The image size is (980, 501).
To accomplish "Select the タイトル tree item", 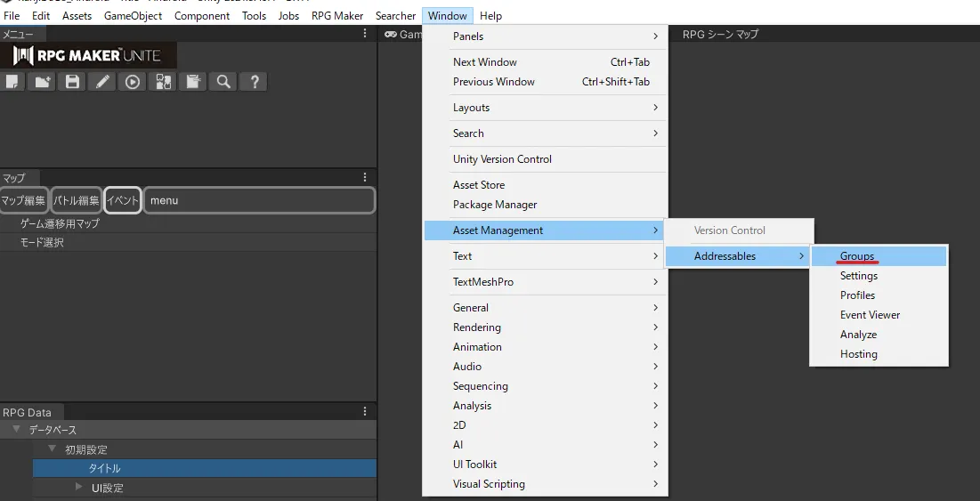I will 205,468.
